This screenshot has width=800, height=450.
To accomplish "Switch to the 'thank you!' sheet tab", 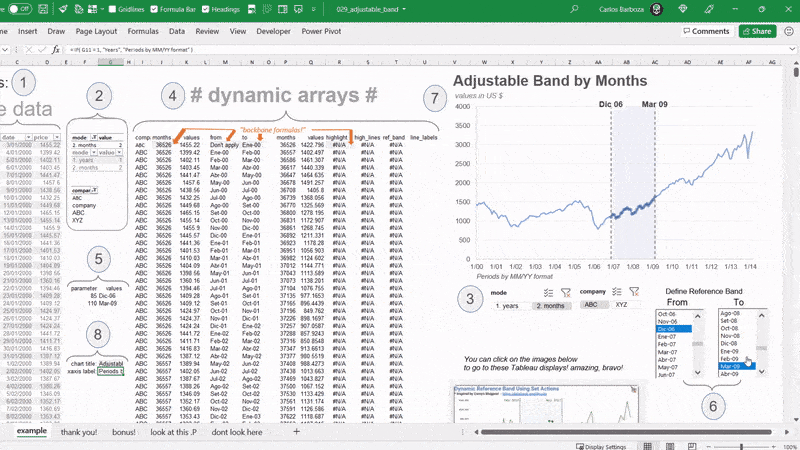I will pyautogui.click(x=79, y=432).
